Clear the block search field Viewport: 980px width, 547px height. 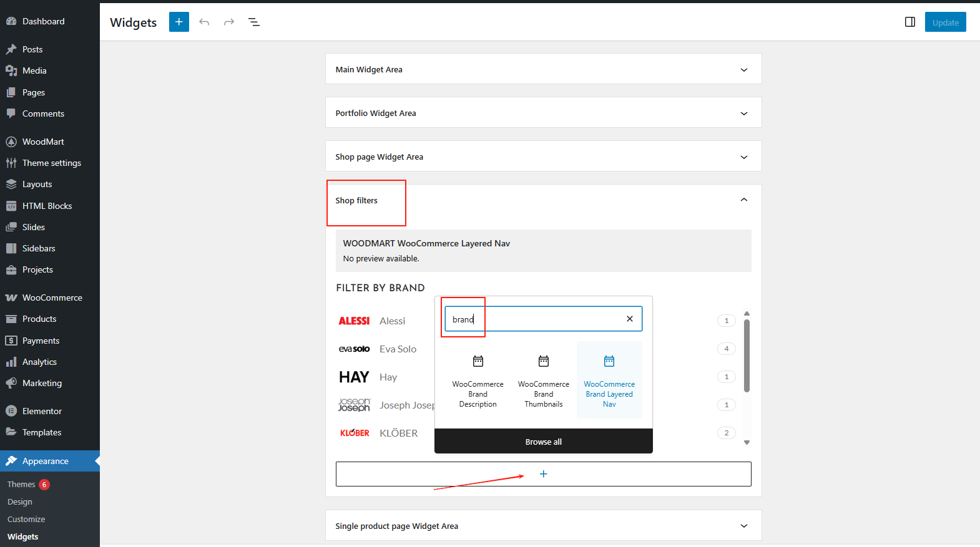(629, 319)
